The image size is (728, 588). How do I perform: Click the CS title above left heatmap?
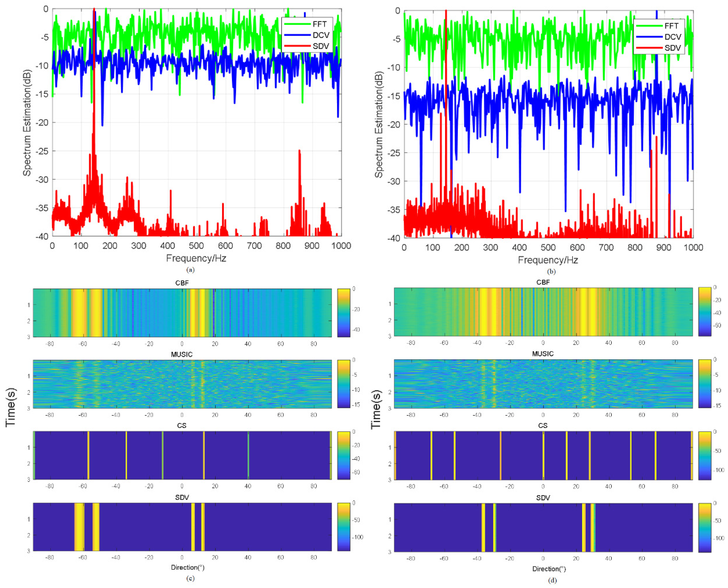coord(182,425)
